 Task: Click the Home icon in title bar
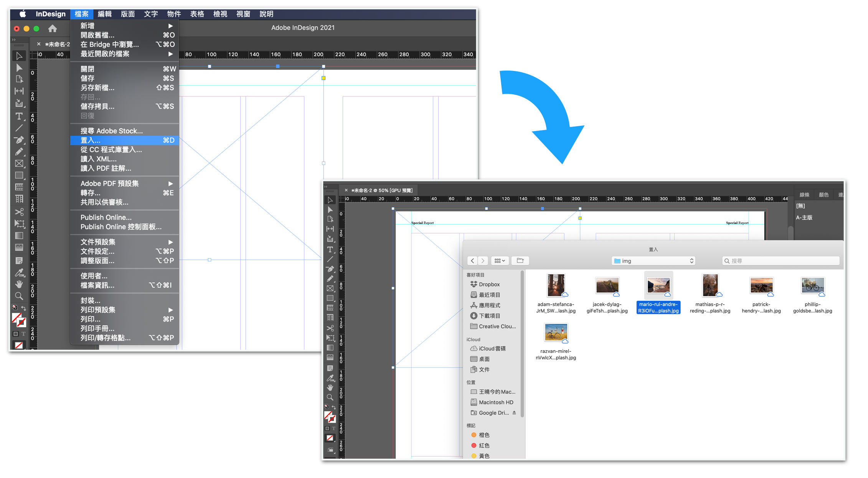pos(53,28)
